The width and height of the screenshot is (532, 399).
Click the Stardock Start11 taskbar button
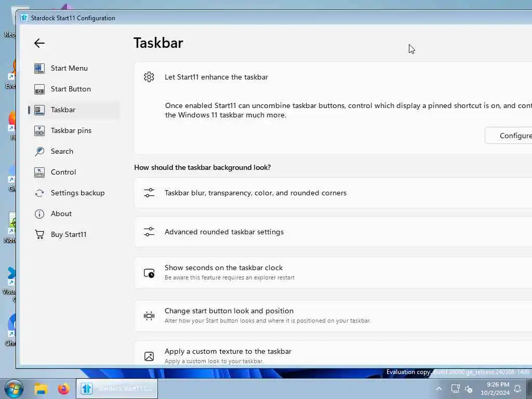point(117,389)
